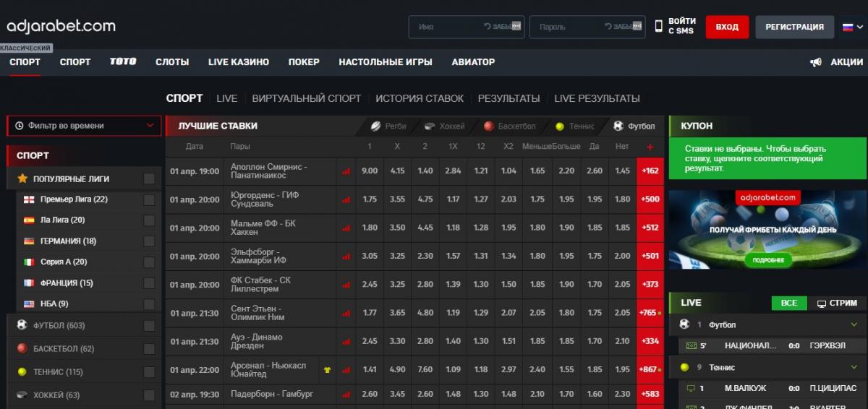Tick the Популярные лиги checkbox
The height and width of the screenshot is (409, 868).
(x=149, y=178)
